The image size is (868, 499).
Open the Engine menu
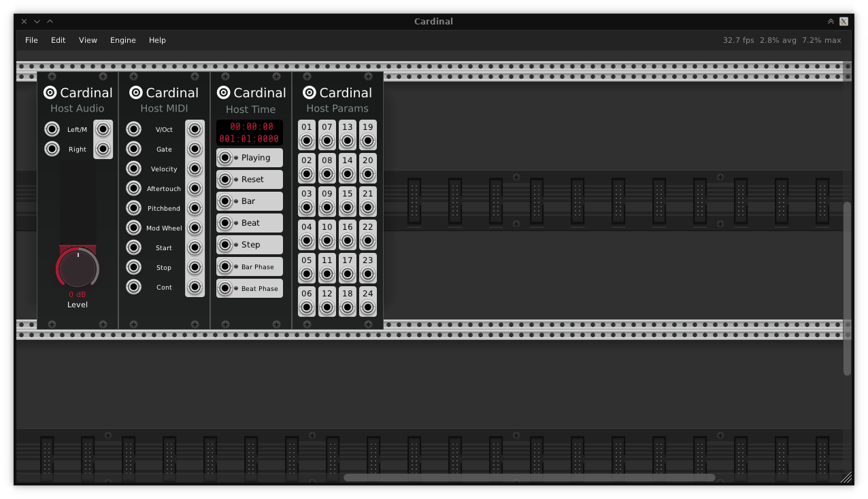click(123, 40)
